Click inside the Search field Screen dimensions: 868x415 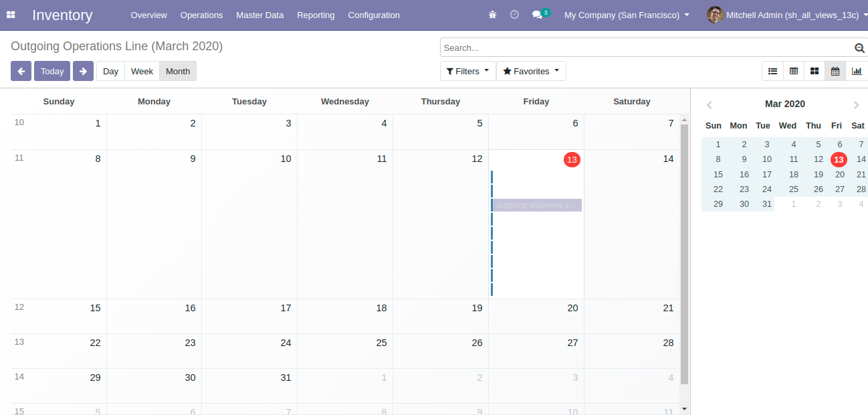coord(647,48)
